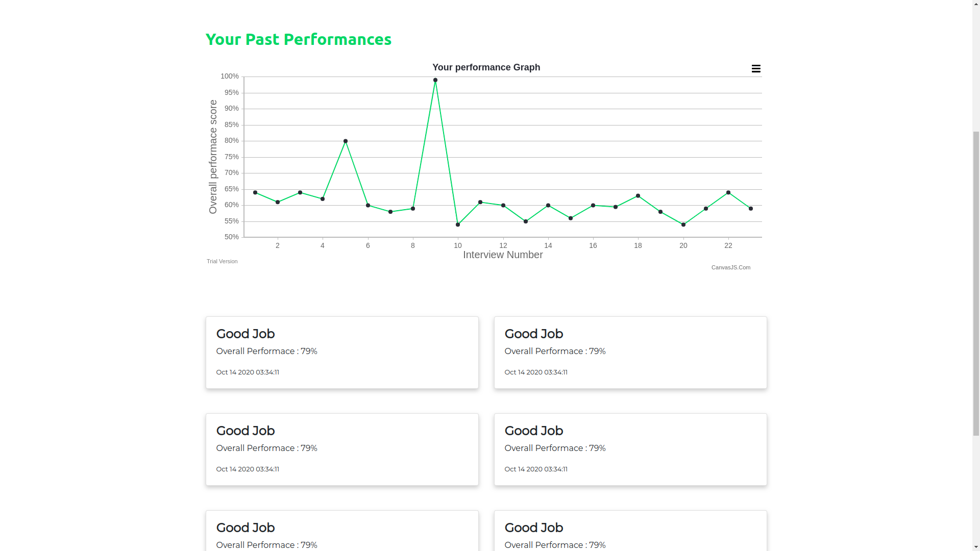Image resolution: width=980 pixels, height=551 pixels.
Task: Click the Your Past Performances heading
Action: (299, 39)
